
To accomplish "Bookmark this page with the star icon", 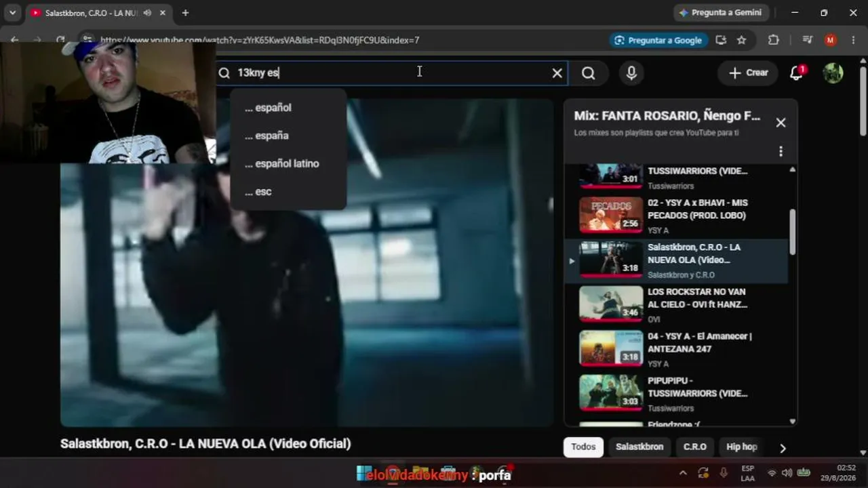I will pyautogui.click(x=741, y=40).
